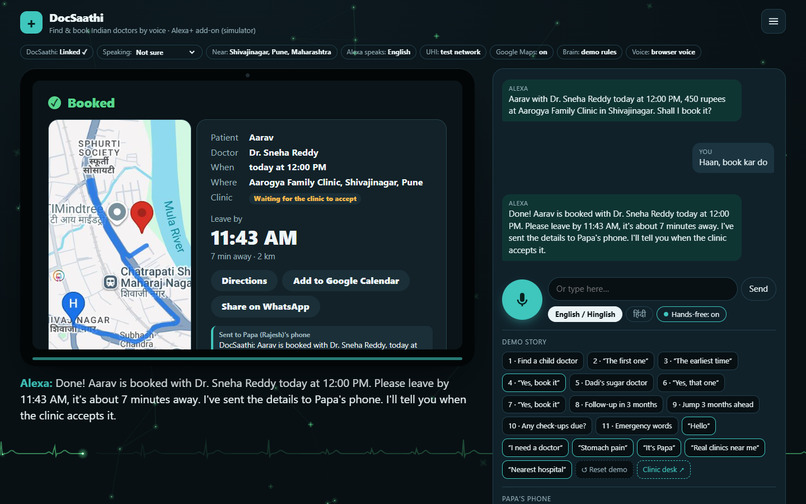The image size is (806, 504).
Task: Click the DEMO STORY heading
Action: pos(524,342)
